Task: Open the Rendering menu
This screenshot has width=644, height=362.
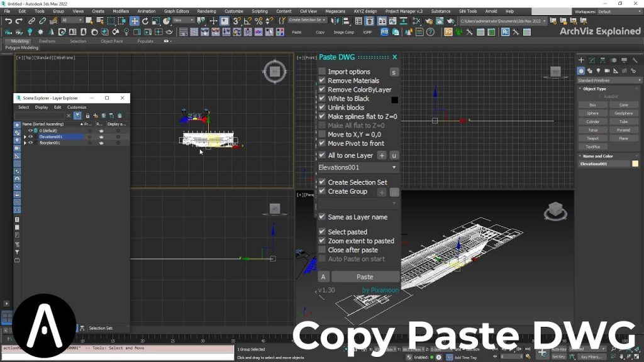Action: [206, 11]
